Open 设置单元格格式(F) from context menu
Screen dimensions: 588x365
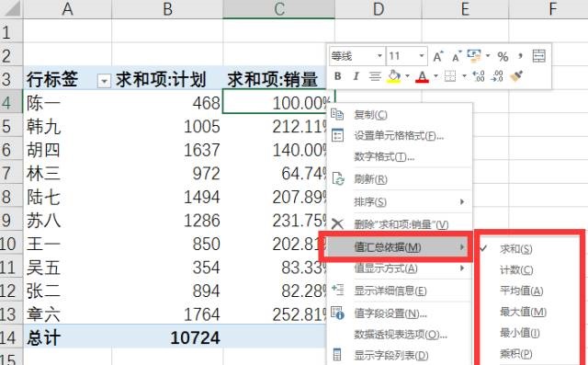click(x=400, y=135)
